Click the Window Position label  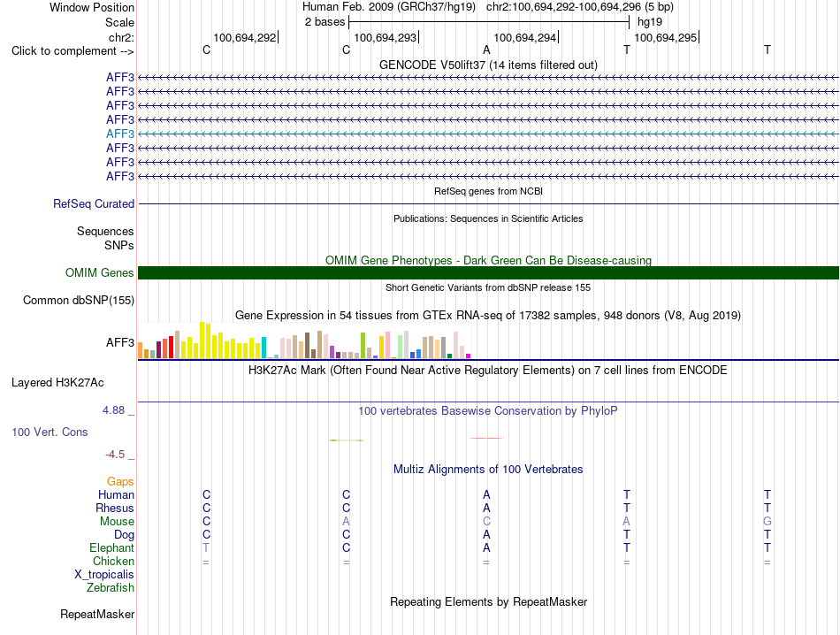(x=92, y=7)
